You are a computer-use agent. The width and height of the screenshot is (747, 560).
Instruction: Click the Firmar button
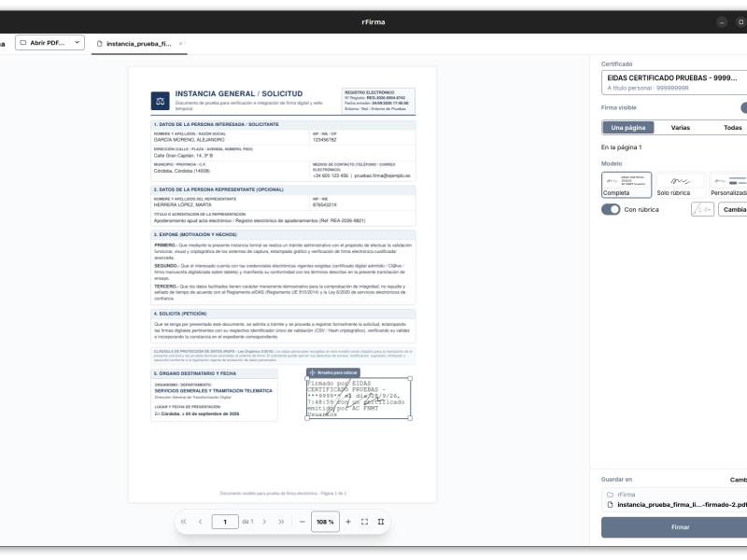[681, 527]
